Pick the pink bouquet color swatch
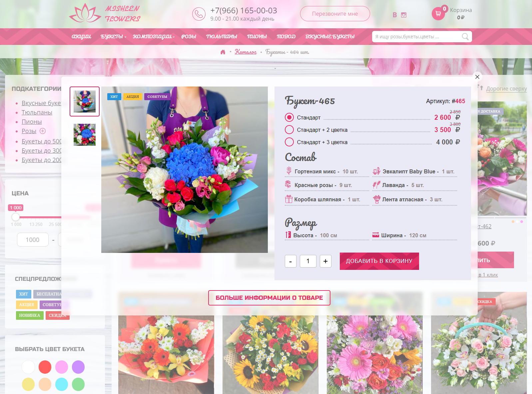532x394 pixels. click(x=62, y=367)
